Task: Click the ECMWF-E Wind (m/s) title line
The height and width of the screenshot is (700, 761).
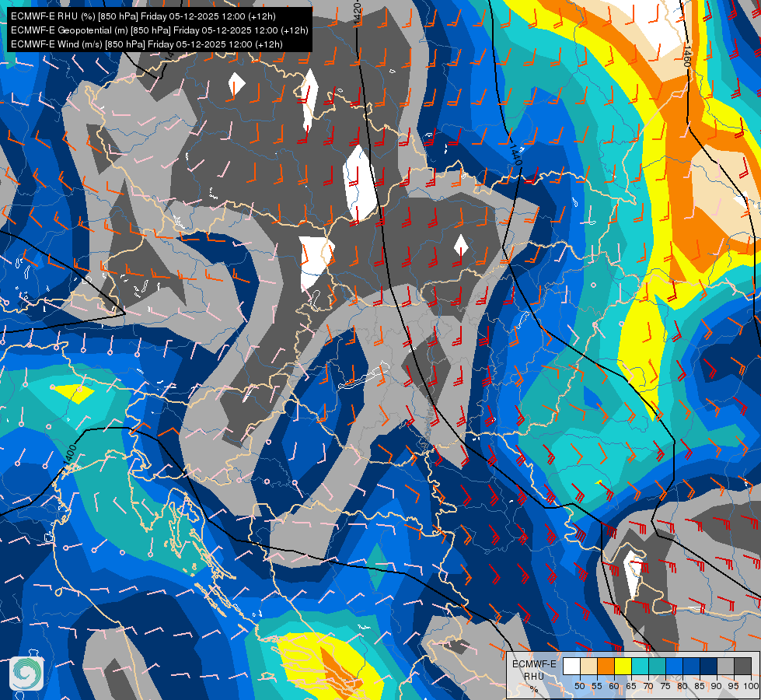Action: point(147,44)
